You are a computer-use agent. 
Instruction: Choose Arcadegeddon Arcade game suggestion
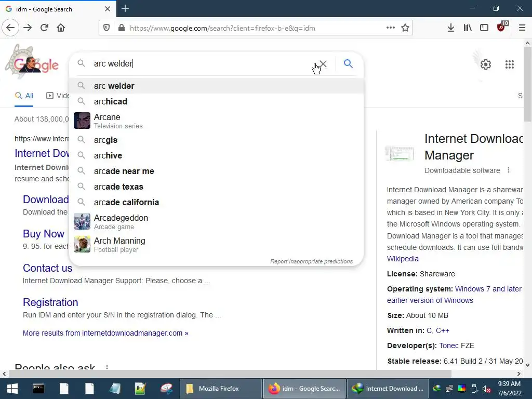[216, 221]
